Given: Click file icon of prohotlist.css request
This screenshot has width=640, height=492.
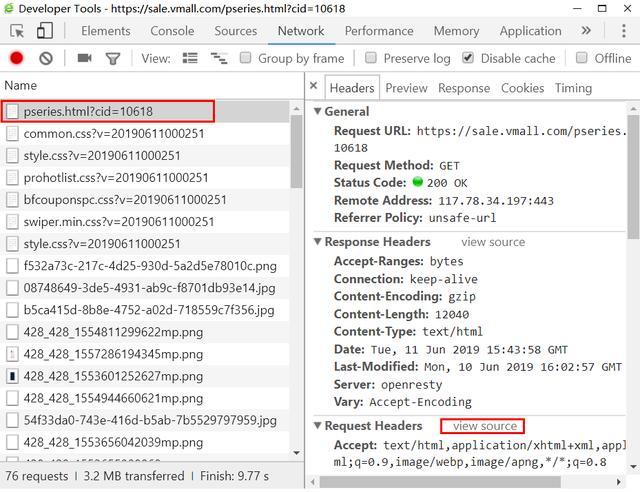Looking at the screenshot, I should click(13, 178).
